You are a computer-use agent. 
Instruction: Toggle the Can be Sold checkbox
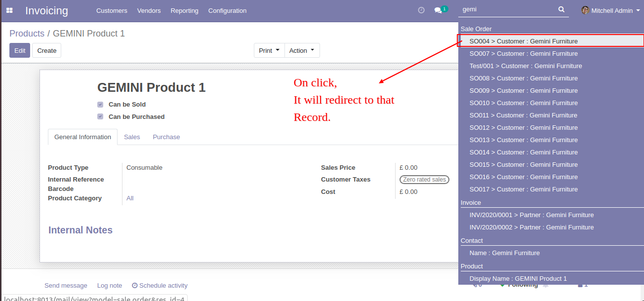coord(100,105)
